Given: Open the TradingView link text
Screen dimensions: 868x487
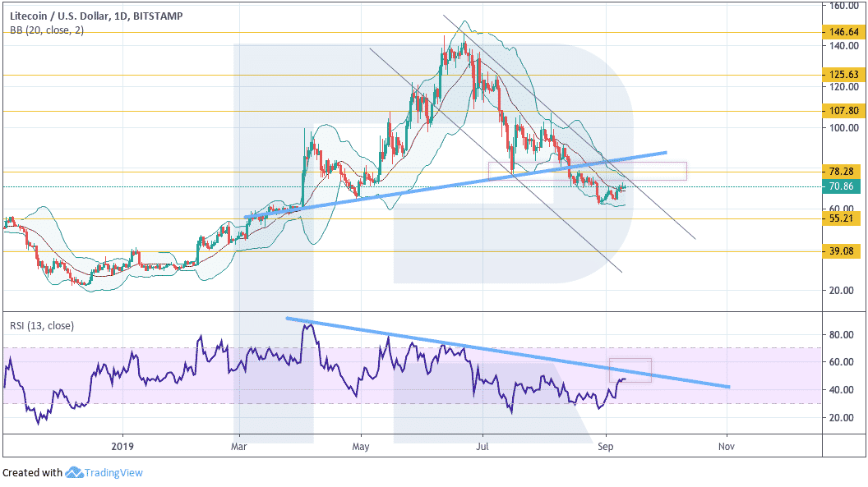Looking at the screenshot, I should pos(113,472).
